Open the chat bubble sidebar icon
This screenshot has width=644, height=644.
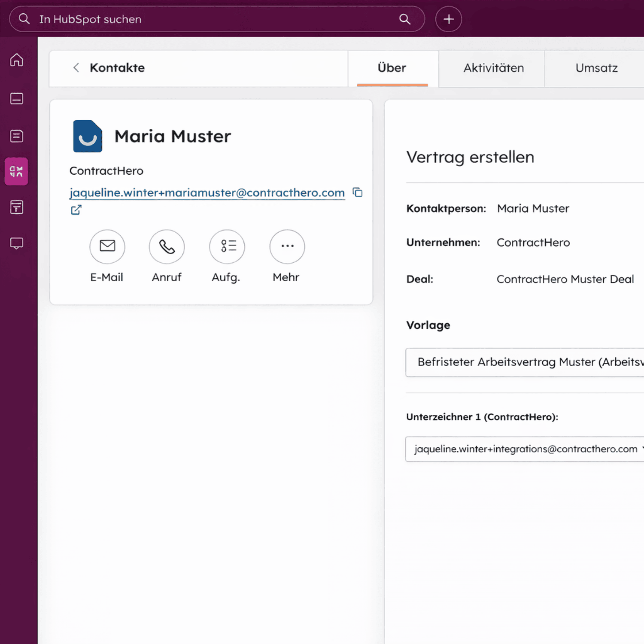(17, 243)
